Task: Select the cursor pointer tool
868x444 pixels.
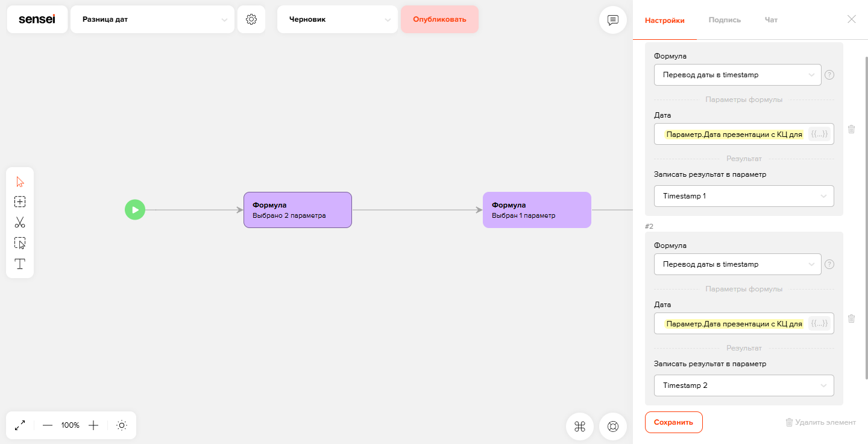Action: 20,182
